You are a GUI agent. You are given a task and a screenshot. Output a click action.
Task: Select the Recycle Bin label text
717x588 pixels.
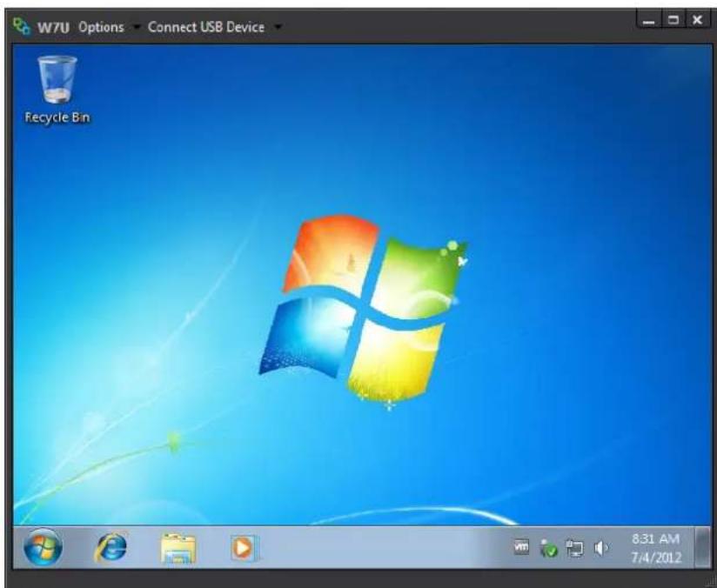click(57, 117)
